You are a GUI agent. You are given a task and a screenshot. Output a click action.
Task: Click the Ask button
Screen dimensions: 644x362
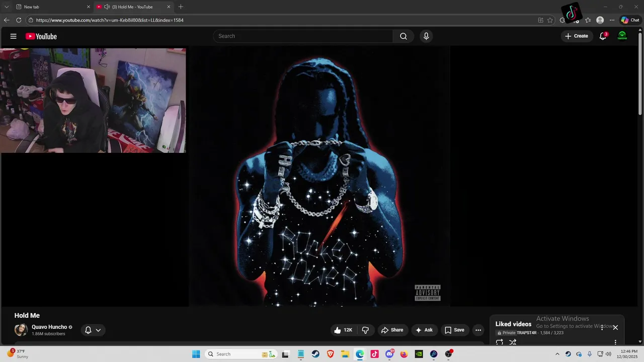point(424,330)
